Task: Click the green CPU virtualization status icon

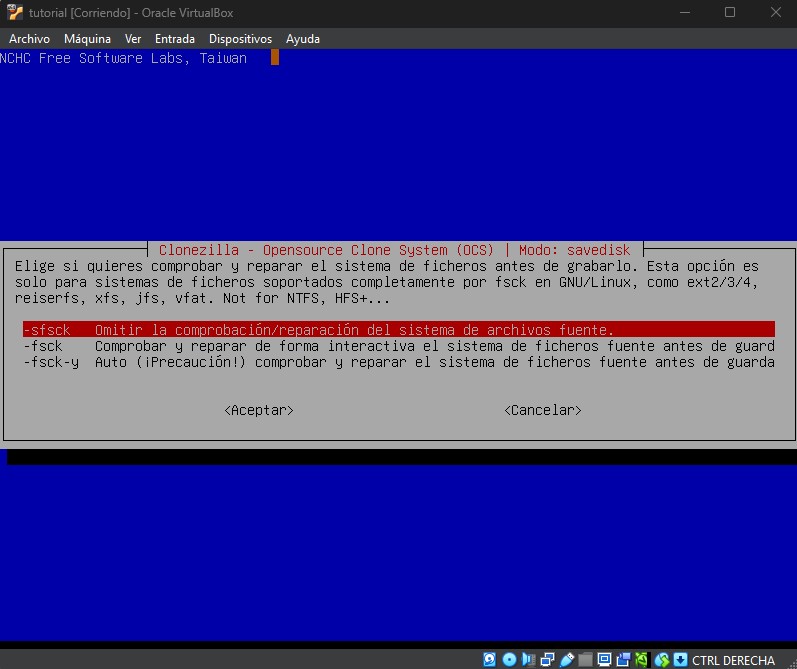Action: point(641,659)
